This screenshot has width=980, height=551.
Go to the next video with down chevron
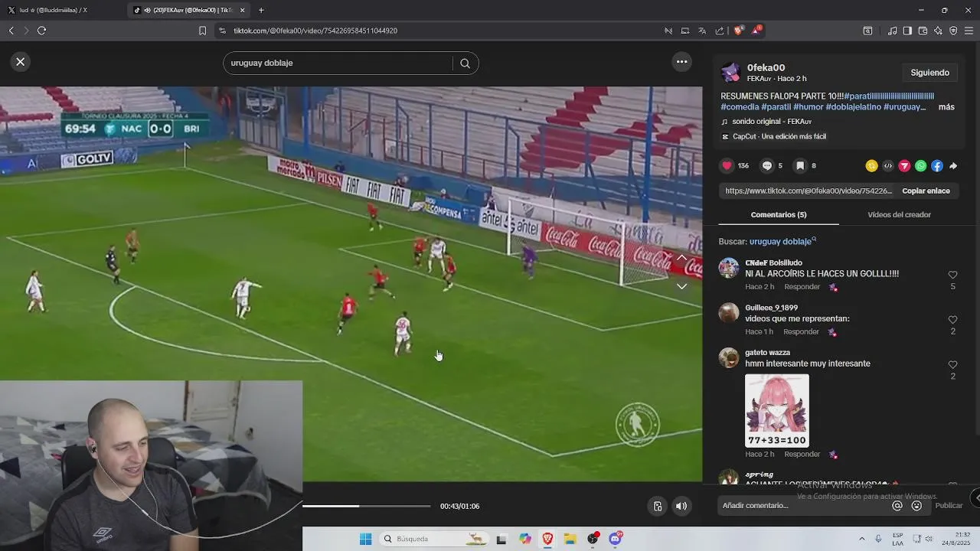(681, 286)
